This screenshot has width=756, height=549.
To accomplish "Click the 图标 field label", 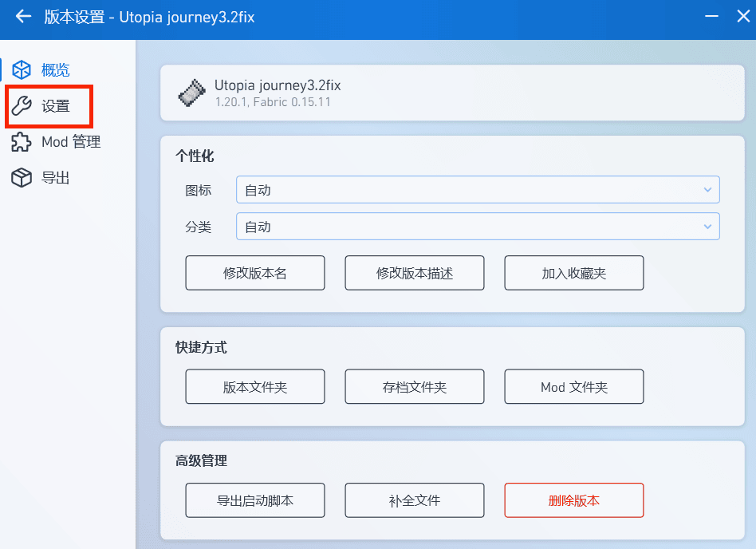I will pos(198,190).
